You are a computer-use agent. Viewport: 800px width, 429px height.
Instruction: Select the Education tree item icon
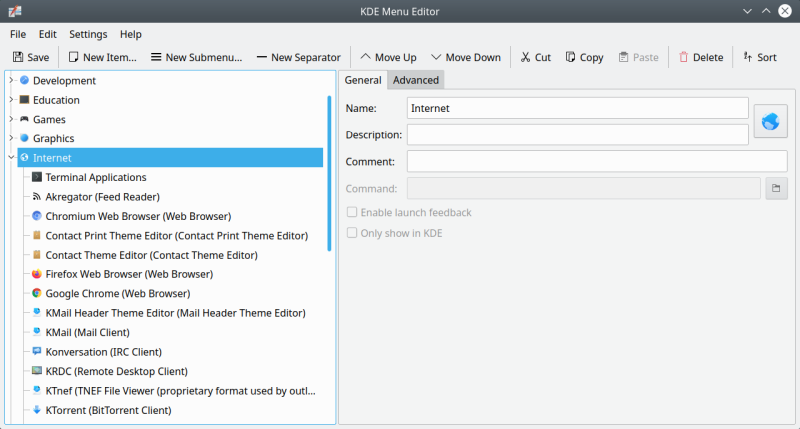(24, 99)
